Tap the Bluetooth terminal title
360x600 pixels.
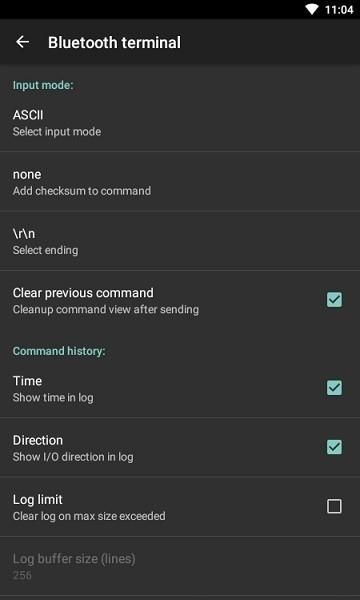(114, 42)
